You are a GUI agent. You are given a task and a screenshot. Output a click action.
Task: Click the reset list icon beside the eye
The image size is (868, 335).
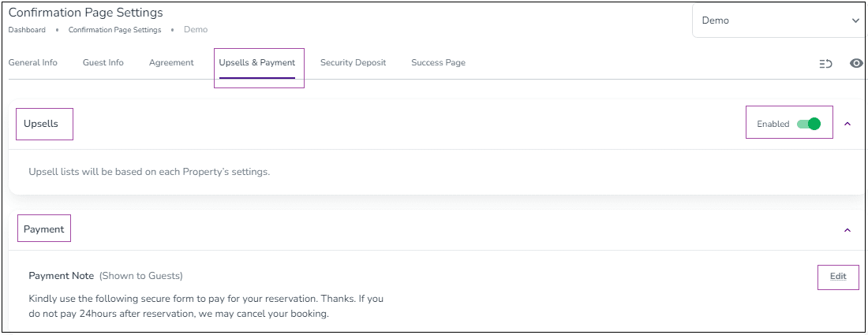826,64
